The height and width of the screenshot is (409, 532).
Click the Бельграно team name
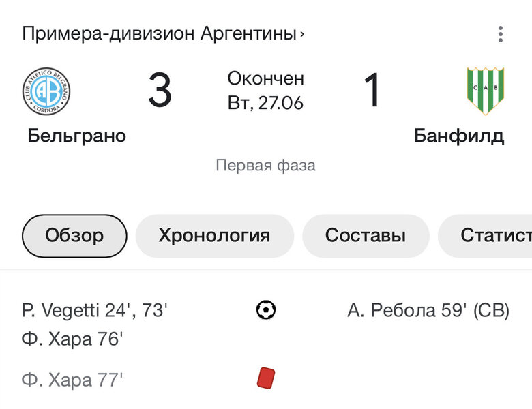[77, 136]
